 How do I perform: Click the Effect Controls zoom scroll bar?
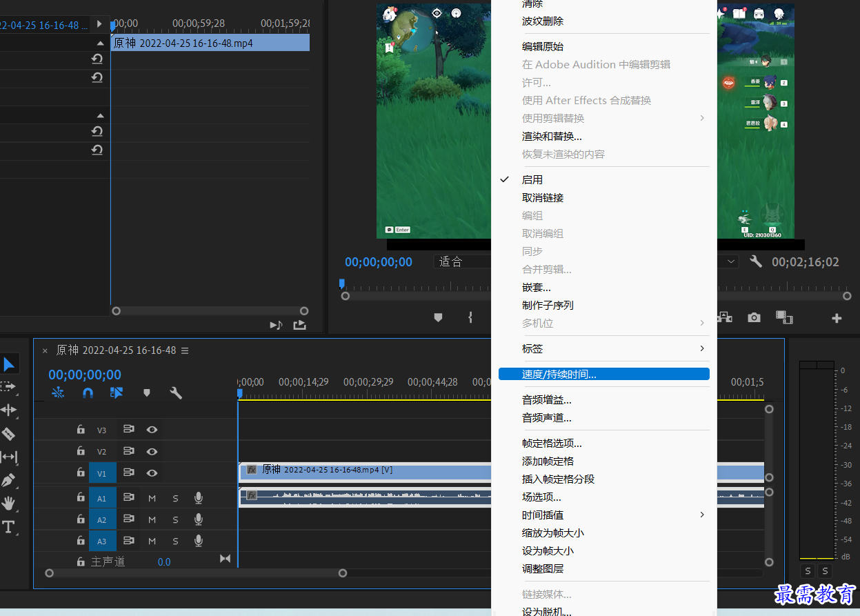(x=210, y=311)
